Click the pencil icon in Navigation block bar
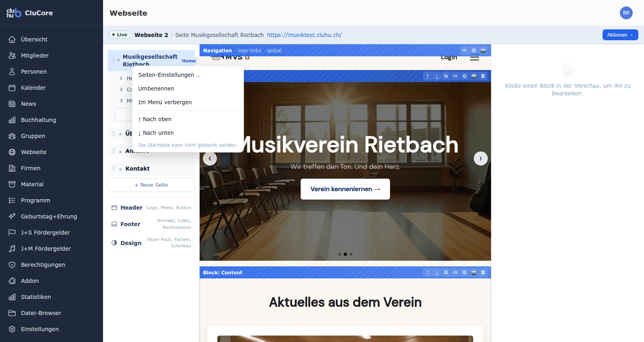Screen dimensions: 644x342 click(464, 50)
